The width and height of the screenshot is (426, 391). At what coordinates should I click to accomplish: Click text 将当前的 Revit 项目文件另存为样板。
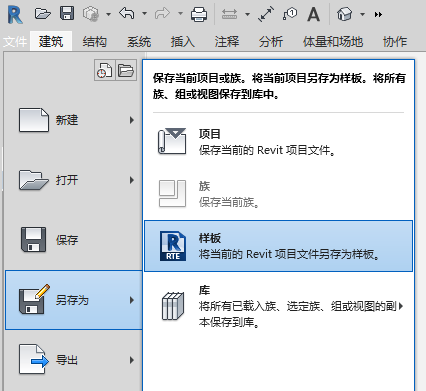point(289,255)
